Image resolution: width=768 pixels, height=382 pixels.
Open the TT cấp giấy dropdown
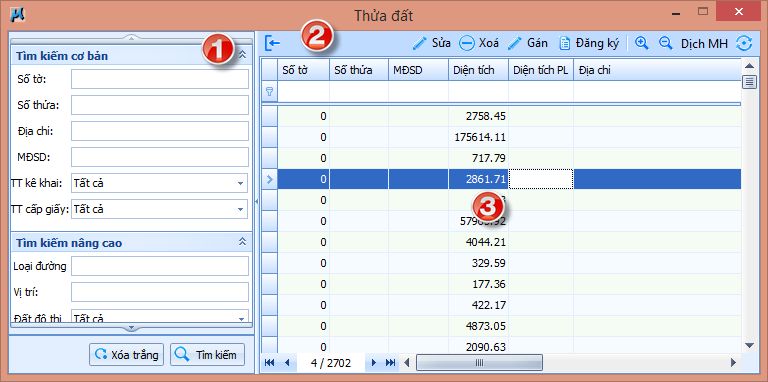coord(240,209)
